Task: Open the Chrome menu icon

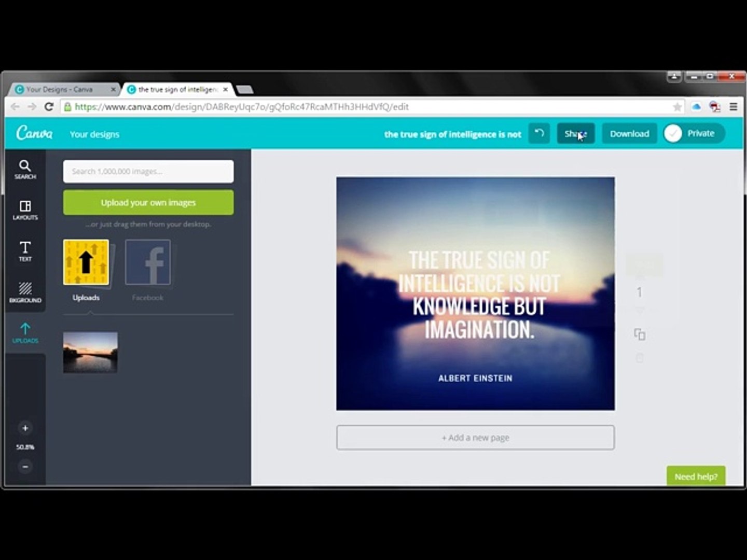Action: click(734, 107)
